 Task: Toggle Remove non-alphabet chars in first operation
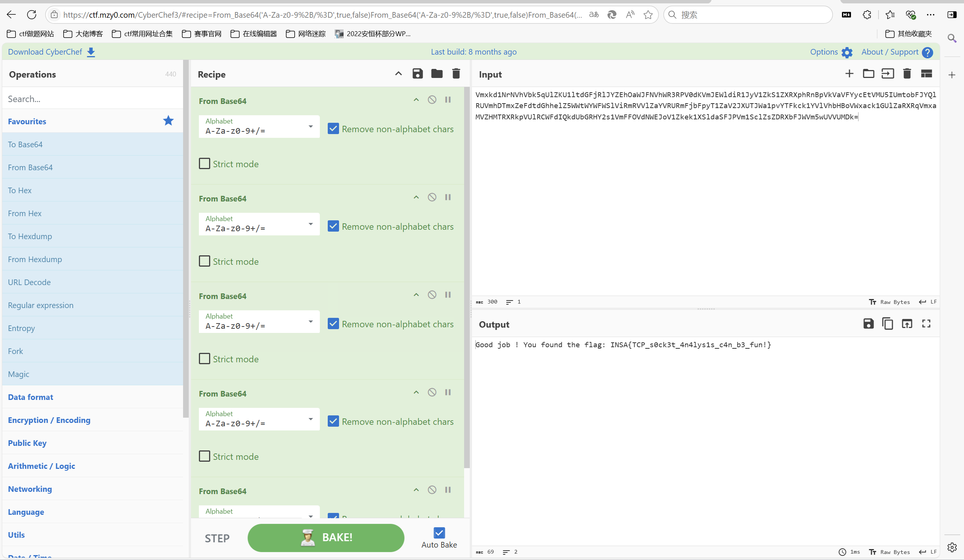pyautogui.click(x=333, y=128)
